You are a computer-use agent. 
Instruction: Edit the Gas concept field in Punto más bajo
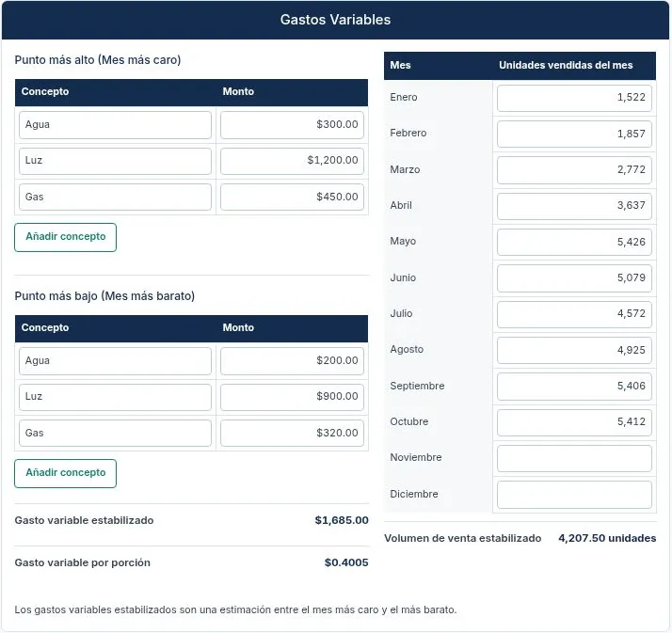115,433
